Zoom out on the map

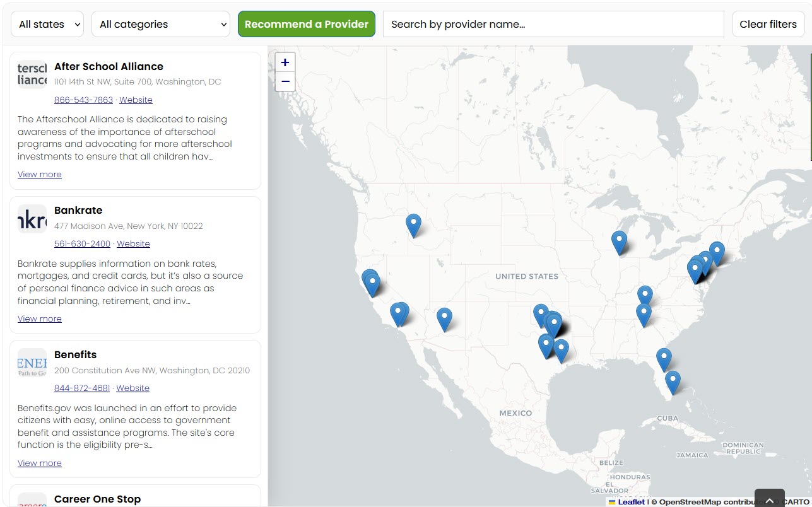coord(285,81)
